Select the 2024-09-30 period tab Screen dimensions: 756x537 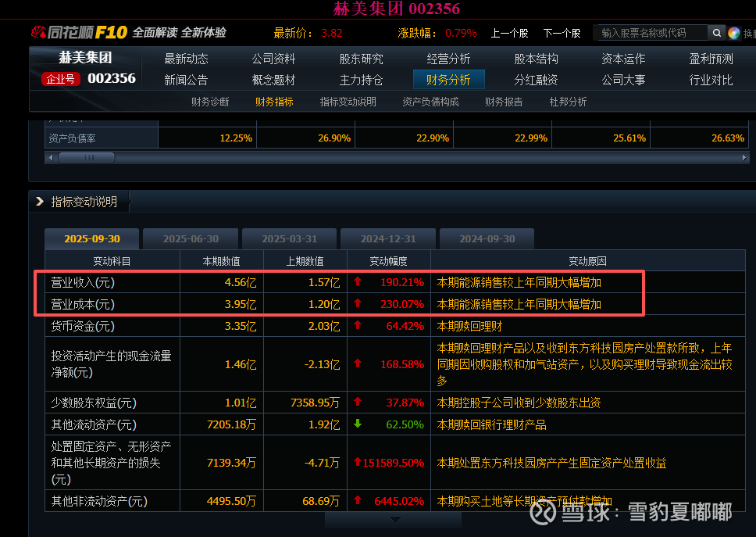(487, 239)
